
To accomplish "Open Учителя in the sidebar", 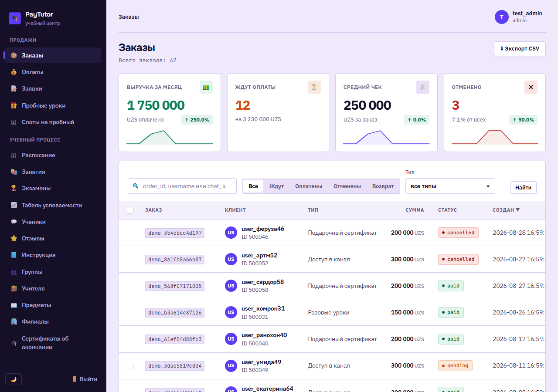I will click(53, 288).
